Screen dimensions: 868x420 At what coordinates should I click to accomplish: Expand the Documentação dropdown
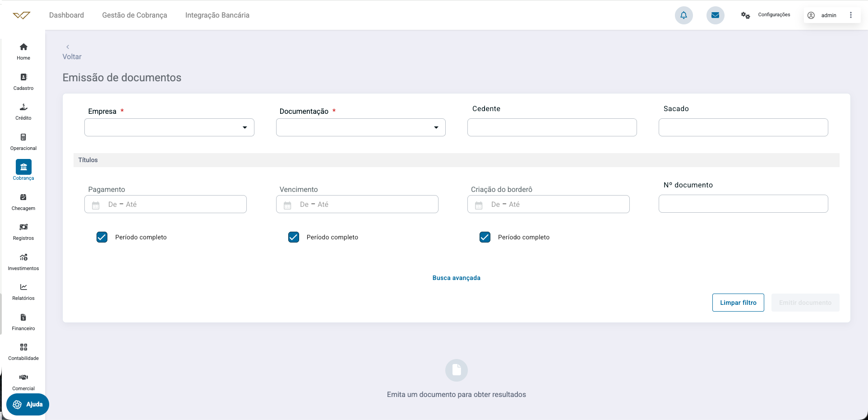point(361,127)
